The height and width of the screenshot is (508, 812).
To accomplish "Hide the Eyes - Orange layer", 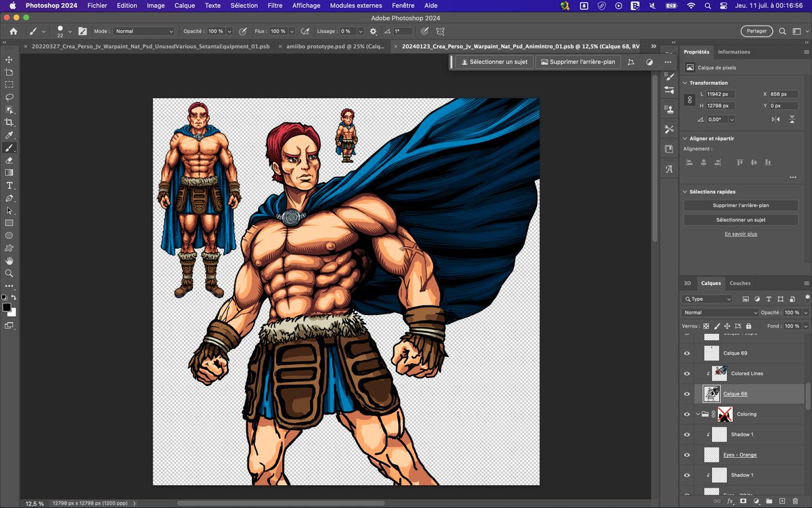I will pos(687,454).
